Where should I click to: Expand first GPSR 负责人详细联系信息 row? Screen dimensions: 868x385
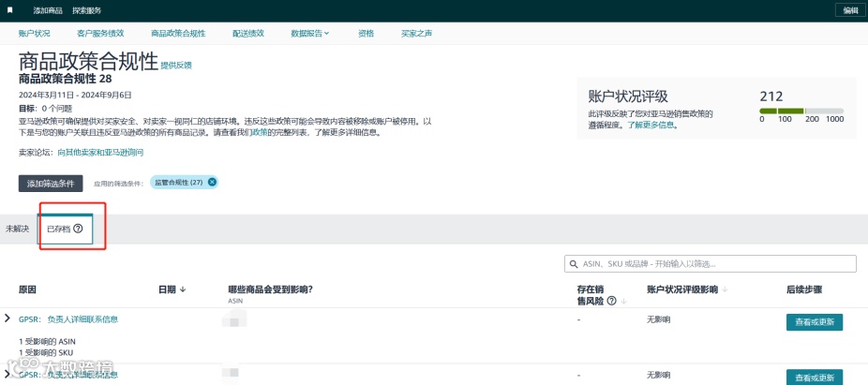(x=7, y=318)
